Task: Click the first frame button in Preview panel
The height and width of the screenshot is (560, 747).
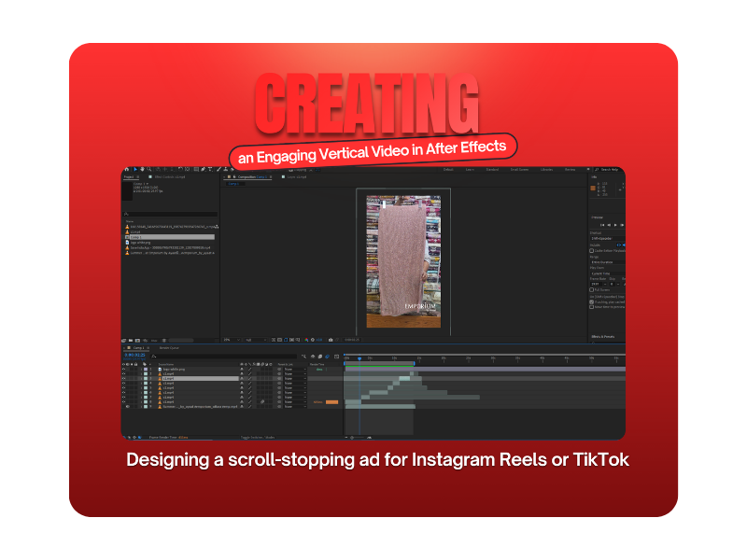Action: [602, 225]
